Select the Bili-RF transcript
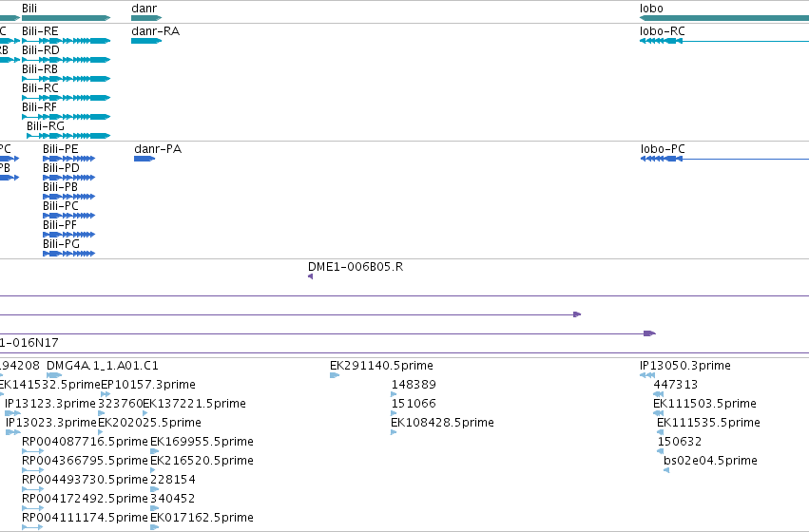This screenshot has width=809, height=532. pyautogui.click(x=66, y=117)
